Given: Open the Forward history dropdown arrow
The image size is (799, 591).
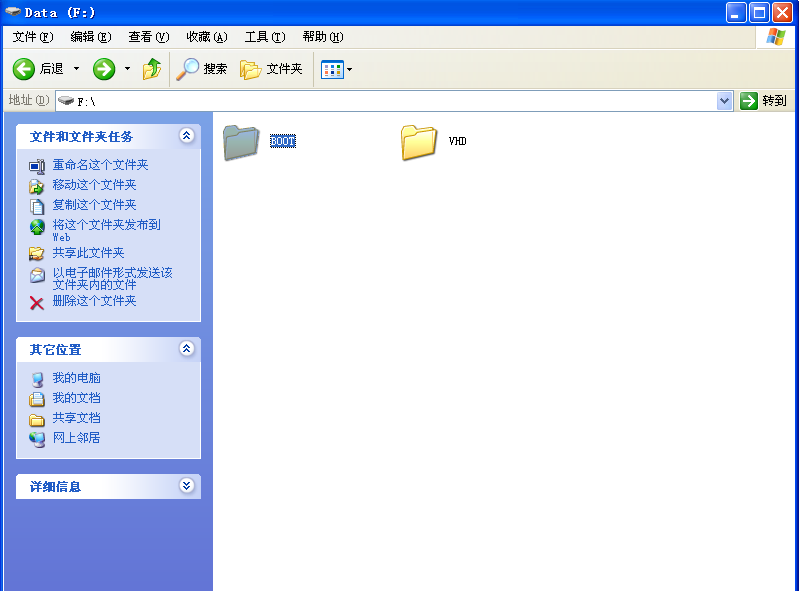Looking at the screenshot, I should pos(127,68).
